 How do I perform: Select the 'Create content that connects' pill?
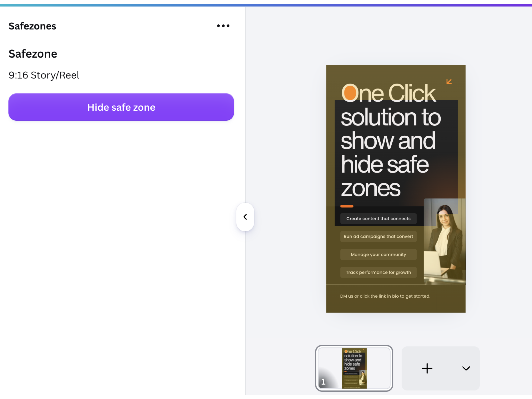378,219
